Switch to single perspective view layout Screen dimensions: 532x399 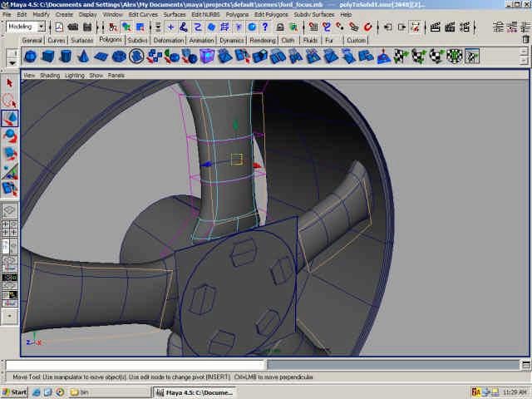pos(10,211)
